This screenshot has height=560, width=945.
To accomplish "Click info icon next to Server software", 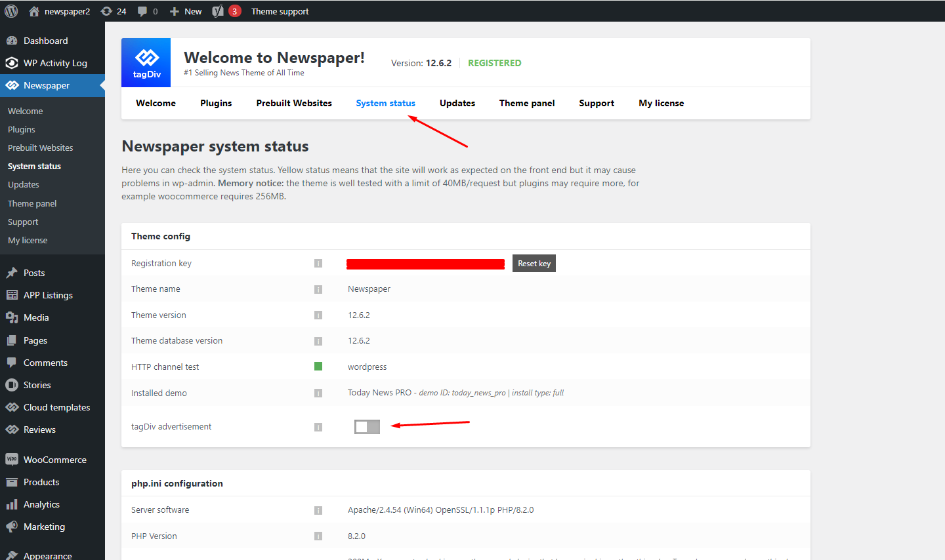I will [318, 510].
